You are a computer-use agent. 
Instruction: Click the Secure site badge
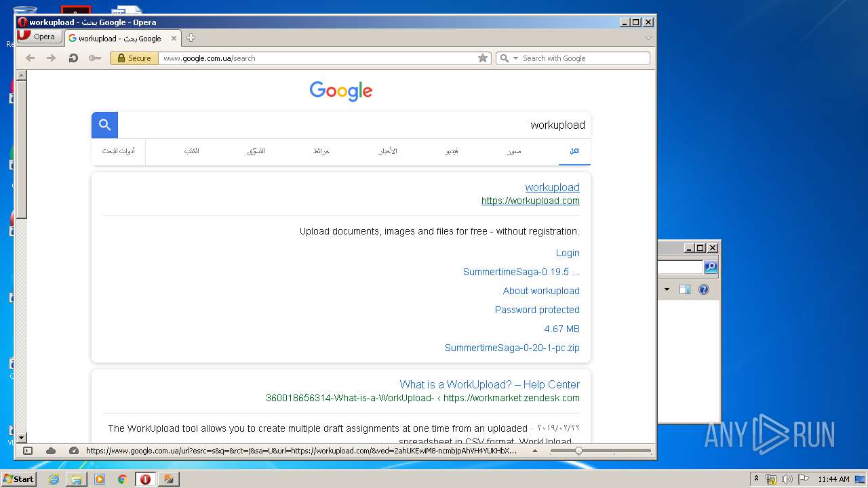(x=134, y=58)
